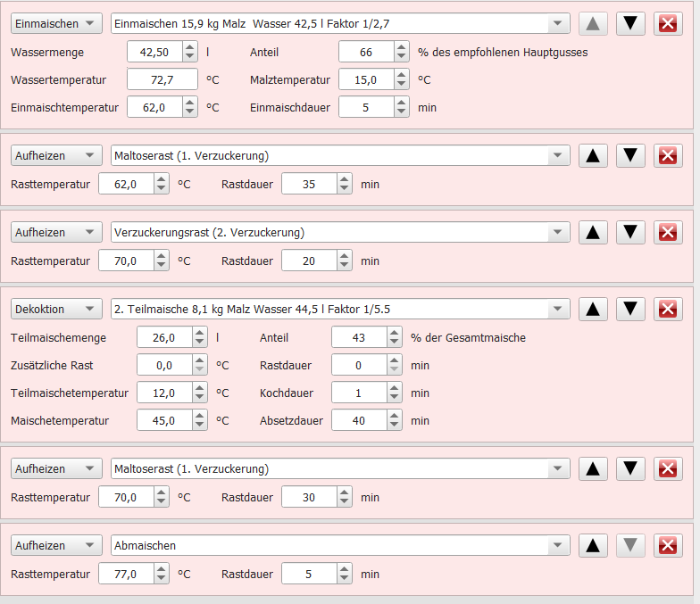Move the Dekoktion step down
The width and height of the screenshot is (700, 604).
point(630,309)
